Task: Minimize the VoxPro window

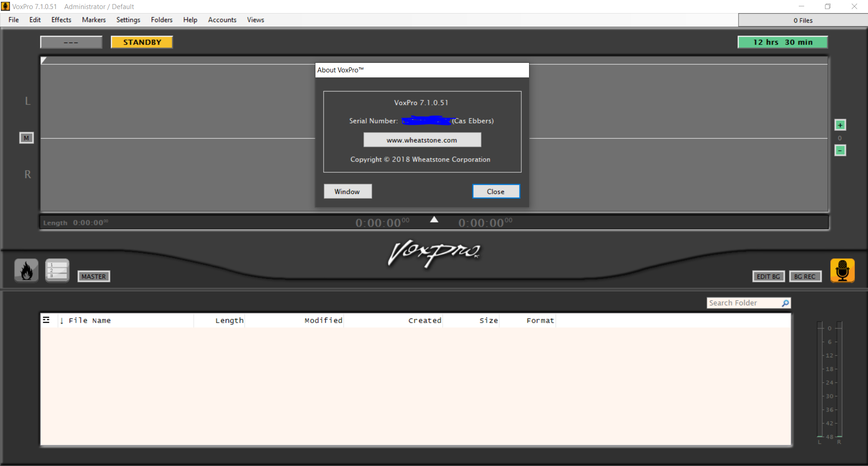Action: [801, 6]
